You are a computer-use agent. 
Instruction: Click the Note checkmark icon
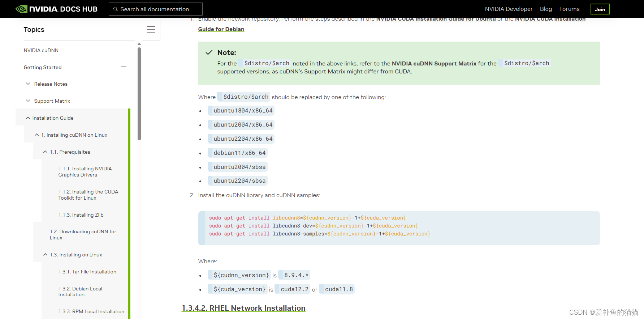point(209,52)
